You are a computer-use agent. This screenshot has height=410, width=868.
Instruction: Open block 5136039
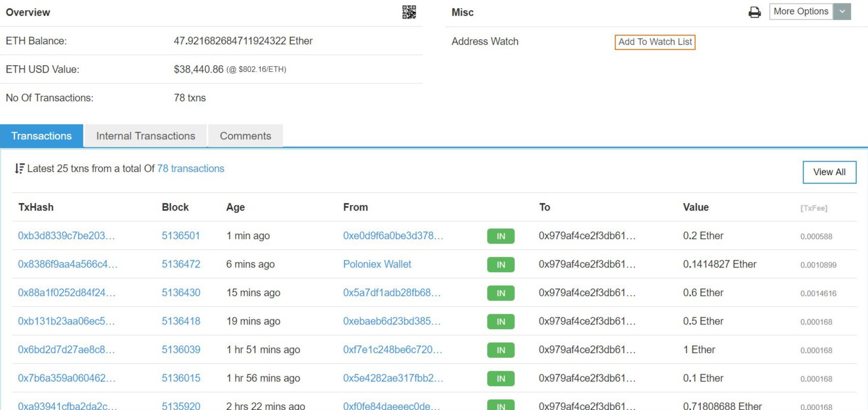click(181, 349)
